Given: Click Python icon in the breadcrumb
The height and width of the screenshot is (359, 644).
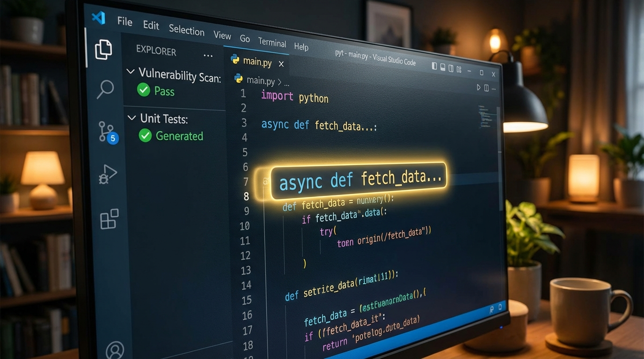Looking at the screenshot, I should pos(239,78).
